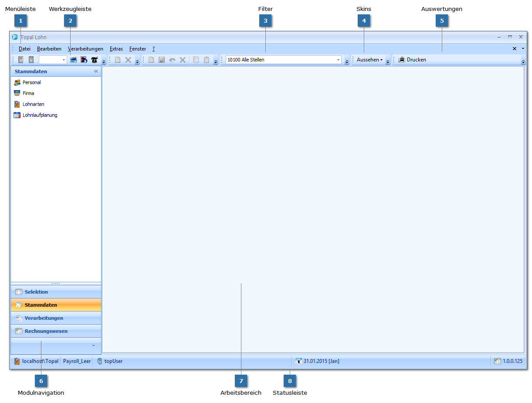Click the first calculator icon in toolbar
The height and width of the screenshot is (403, 532).
[x=20, y=60]
